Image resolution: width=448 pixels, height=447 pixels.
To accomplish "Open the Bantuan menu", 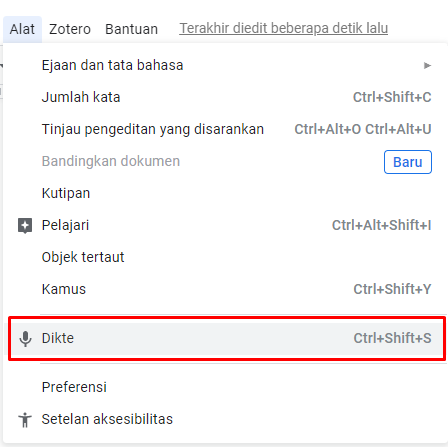I will 131,29.
